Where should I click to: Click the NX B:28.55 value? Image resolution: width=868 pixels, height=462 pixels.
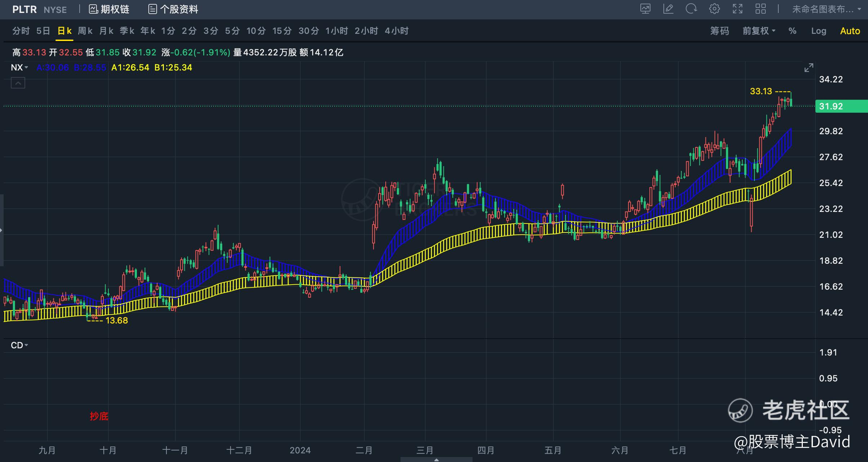(90, 68)
